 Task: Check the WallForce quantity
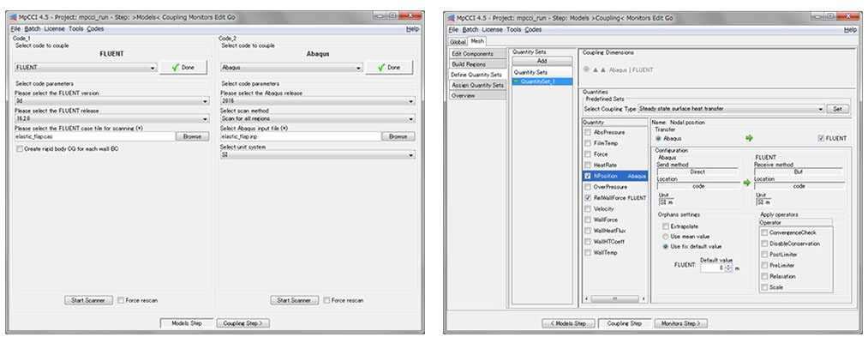click(x=587, y=220)
